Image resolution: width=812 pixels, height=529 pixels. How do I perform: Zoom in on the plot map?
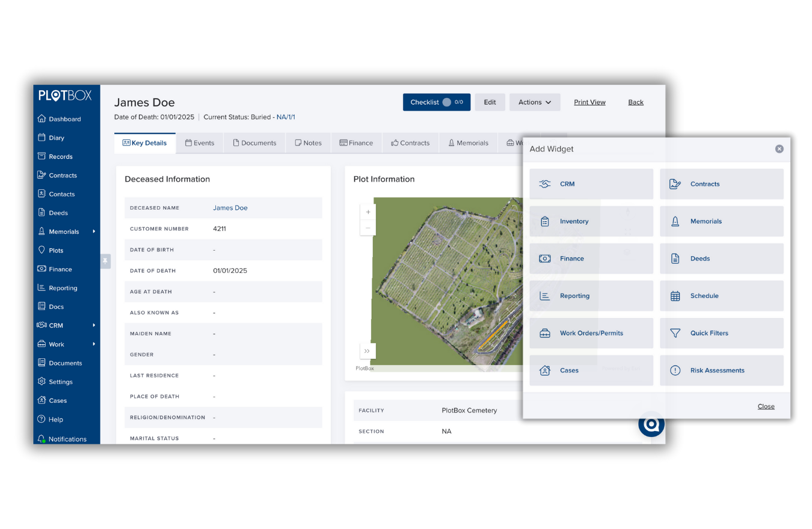click(x=368, y=212)
